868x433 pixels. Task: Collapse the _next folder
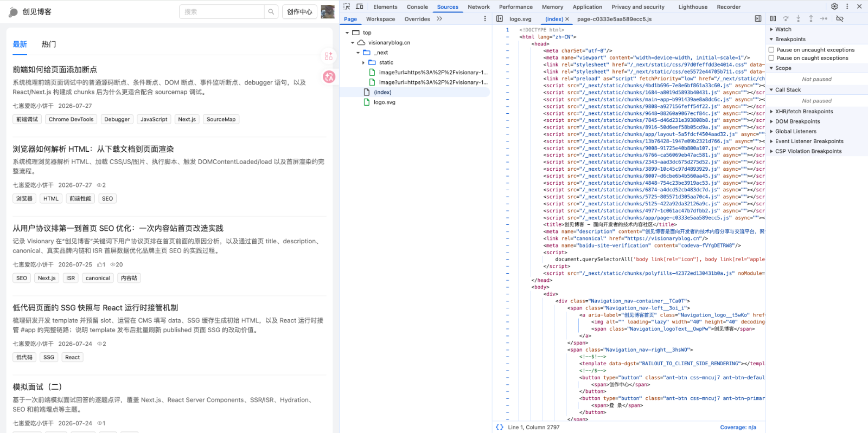358,53
